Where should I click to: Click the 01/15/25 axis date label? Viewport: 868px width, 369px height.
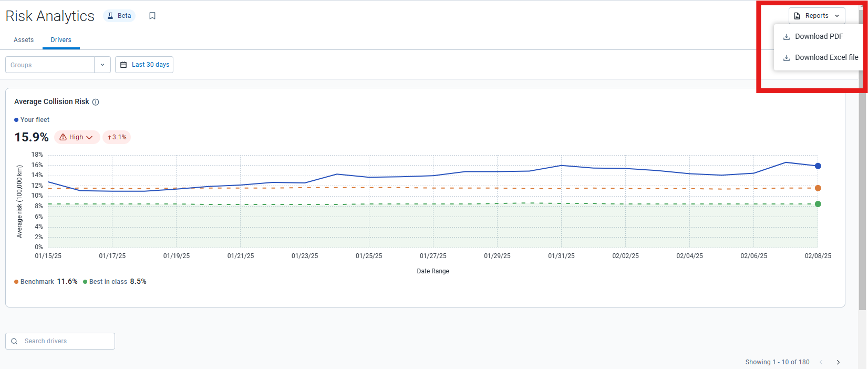click(48, 256)
